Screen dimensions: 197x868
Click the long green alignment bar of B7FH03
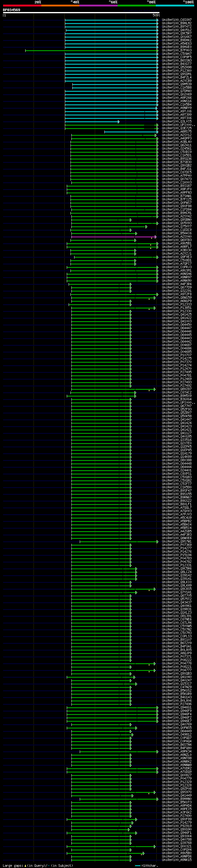click(x=92, y=50)
